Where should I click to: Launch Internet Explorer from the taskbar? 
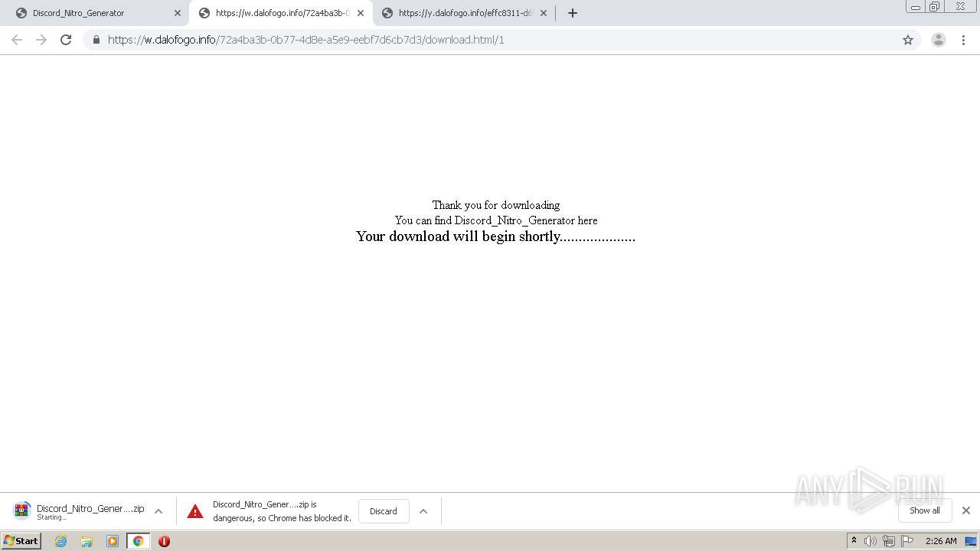[61, 541]
